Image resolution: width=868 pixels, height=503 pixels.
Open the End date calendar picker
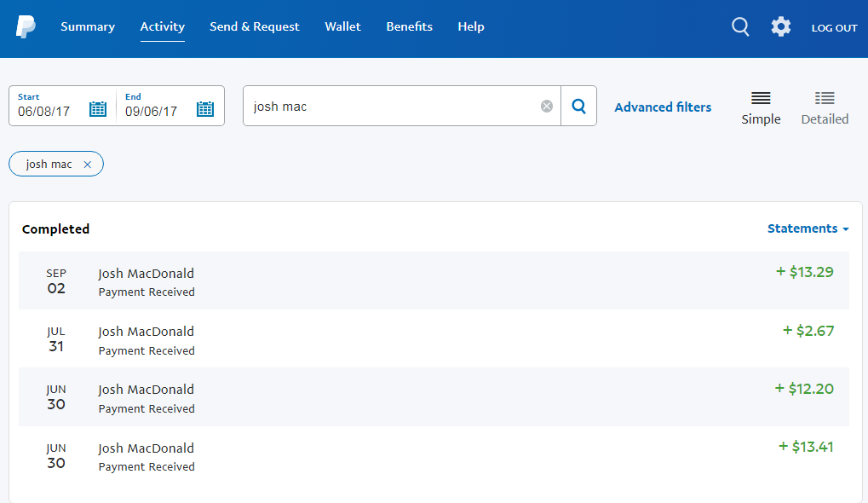coord(205,109)
